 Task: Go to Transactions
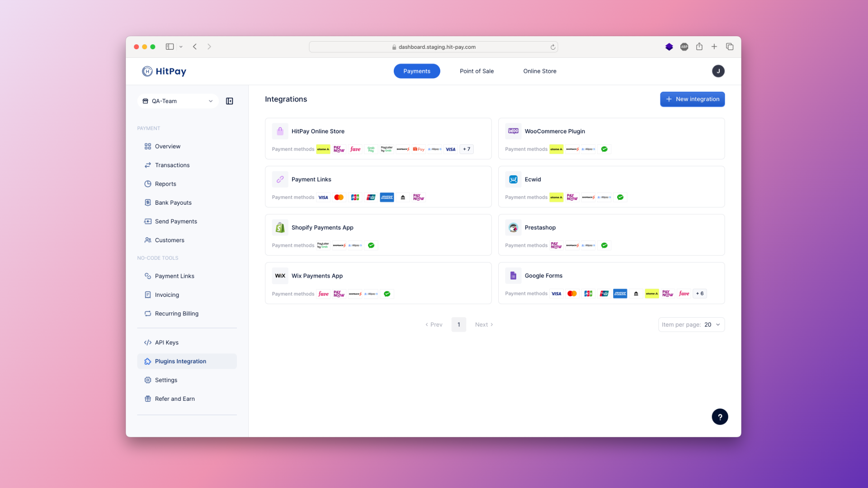point(187,165)
